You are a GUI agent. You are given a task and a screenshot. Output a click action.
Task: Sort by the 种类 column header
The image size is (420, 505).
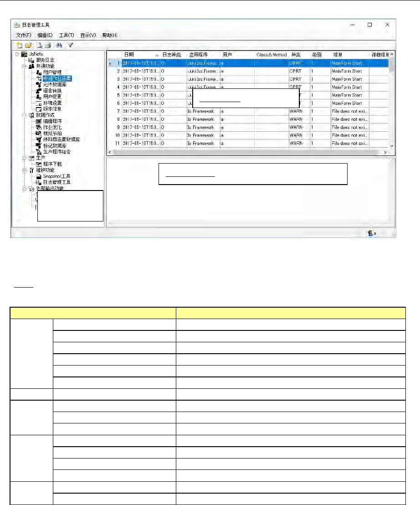tap(299, 55)
